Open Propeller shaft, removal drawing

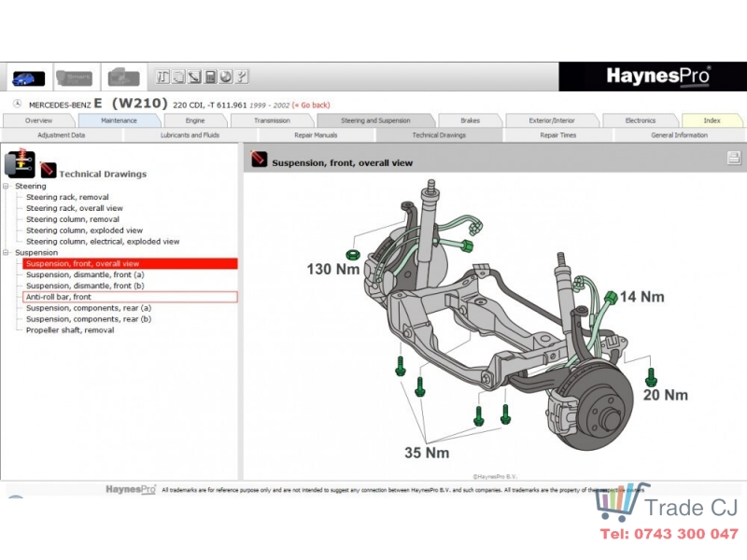tap(70, 330)
